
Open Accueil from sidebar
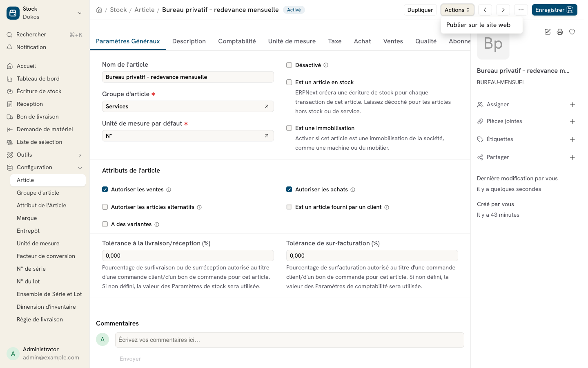point(45,66)
